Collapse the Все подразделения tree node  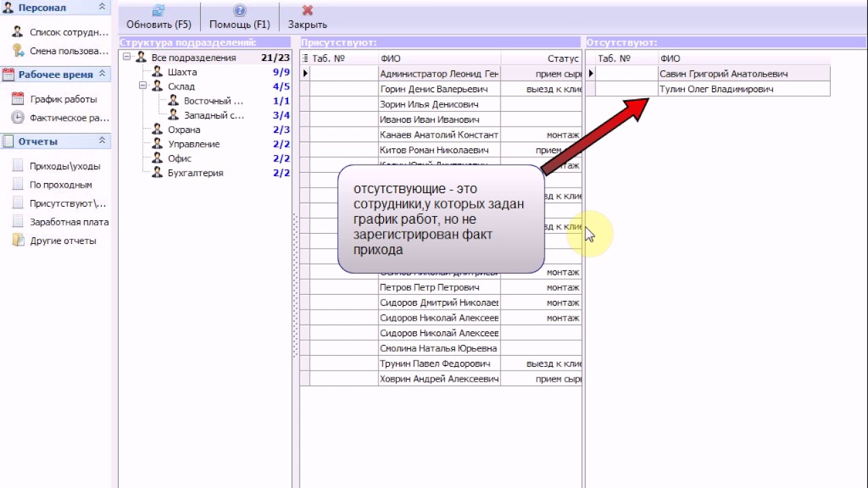[127, 58]
